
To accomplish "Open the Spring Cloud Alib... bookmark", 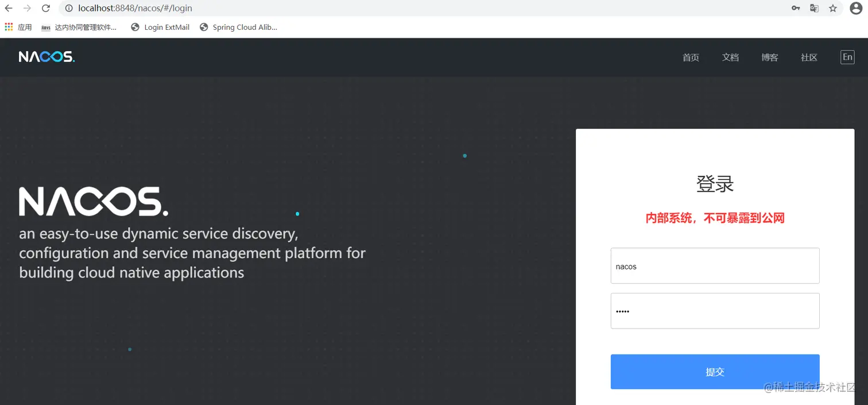I will (x=238, y=27).
